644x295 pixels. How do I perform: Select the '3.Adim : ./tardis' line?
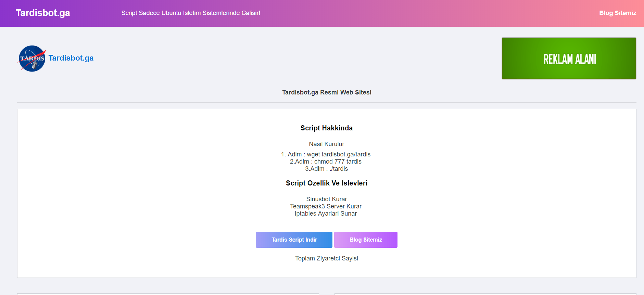327,169
